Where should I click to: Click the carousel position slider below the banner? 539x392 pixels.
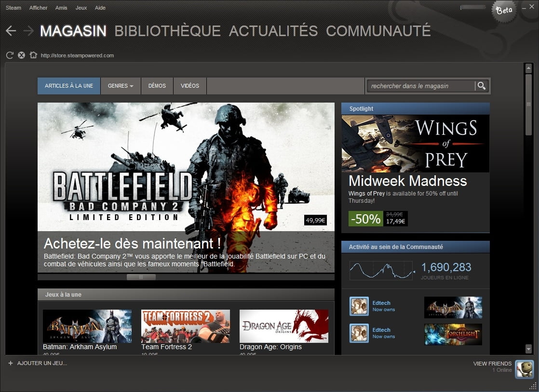[x=141, y=277]
